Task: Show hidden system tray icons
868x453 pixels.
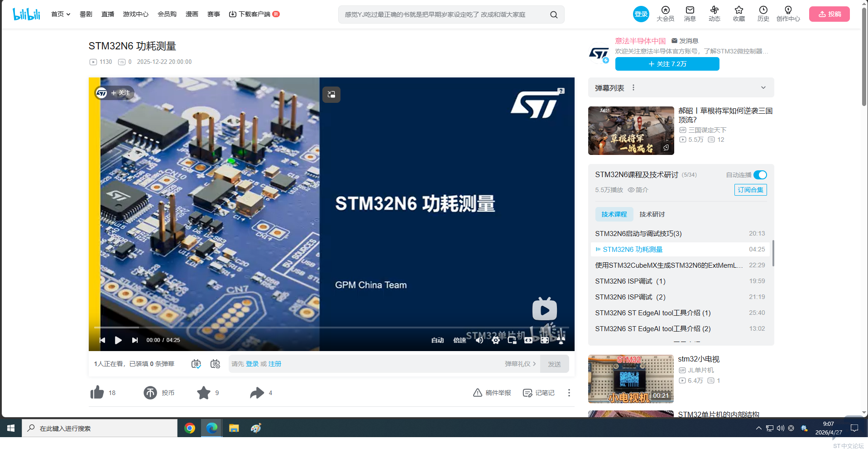Action: pos(758,428)
